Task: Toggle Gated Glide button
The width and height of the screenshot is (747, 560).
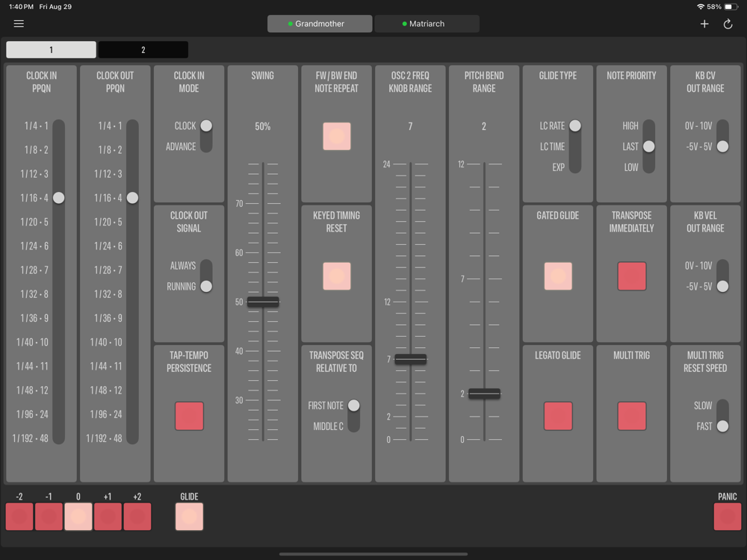Action: click(x=558, y=276)
